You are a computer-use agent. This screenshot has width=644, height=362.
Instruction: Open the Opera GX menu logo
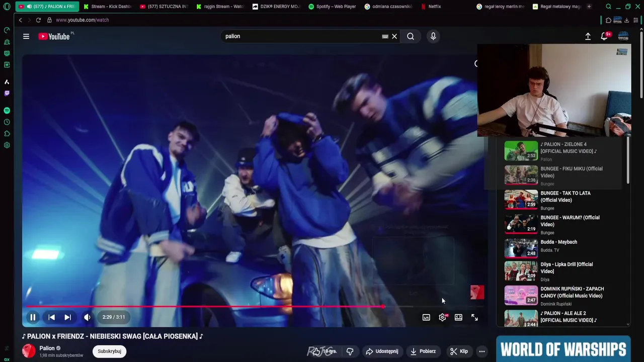click(x=7, y=7)
